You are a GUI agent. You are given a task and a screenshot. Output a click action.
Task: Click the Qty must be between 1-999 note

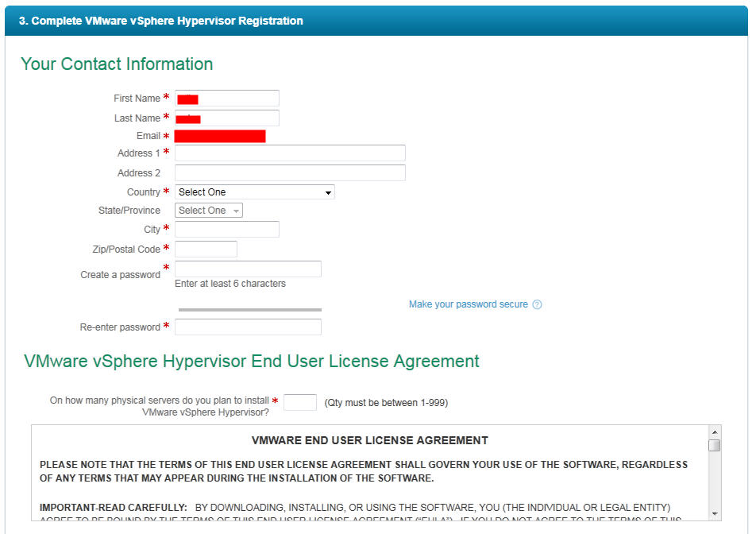[x=386, y=403]
